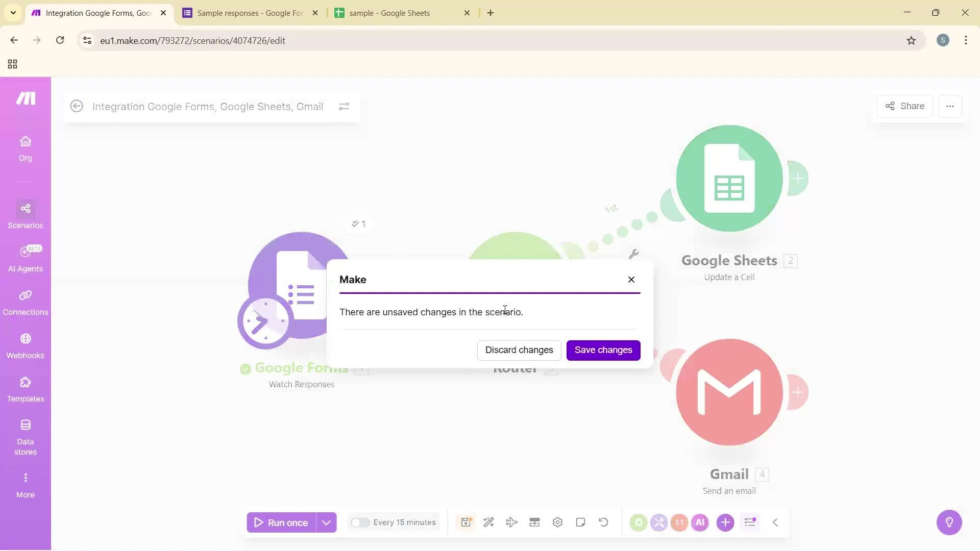This screenshot has width=980, height=551.
Task: Click Discard changes in the dialog
Action: pos(519,350)
